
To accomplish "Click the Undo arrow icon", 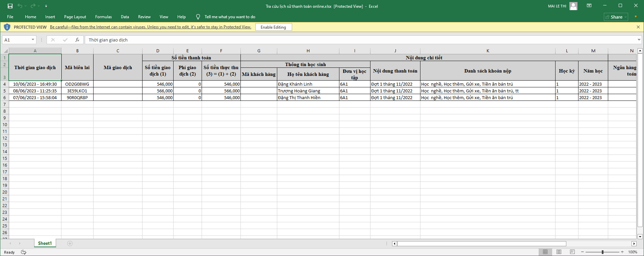I will pos(20,6).
